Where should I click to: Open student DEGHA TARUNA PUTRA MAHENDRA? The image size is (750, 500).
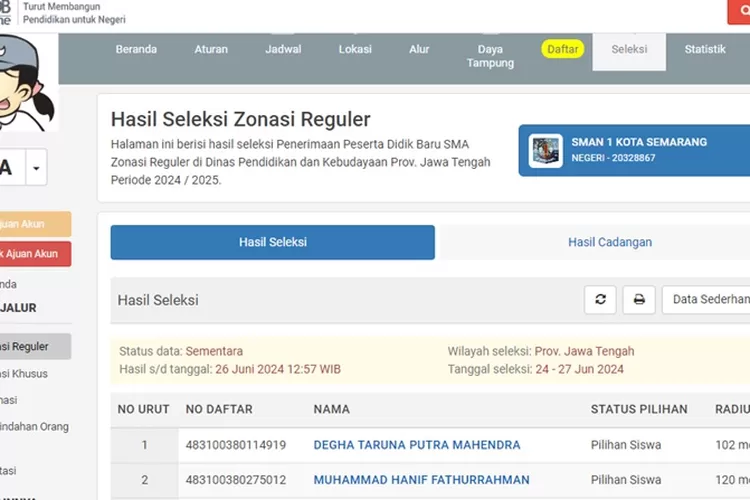417,445
